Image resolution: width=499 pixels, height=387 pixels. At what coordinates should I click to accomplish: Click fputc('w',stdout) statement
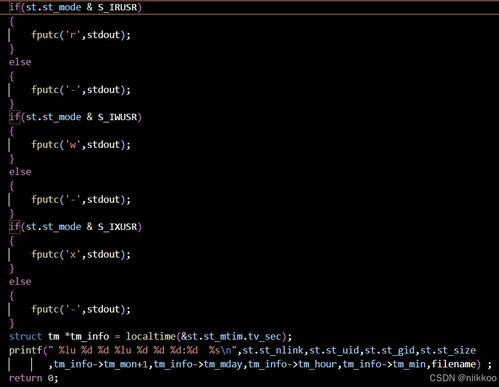click(81, 144)
